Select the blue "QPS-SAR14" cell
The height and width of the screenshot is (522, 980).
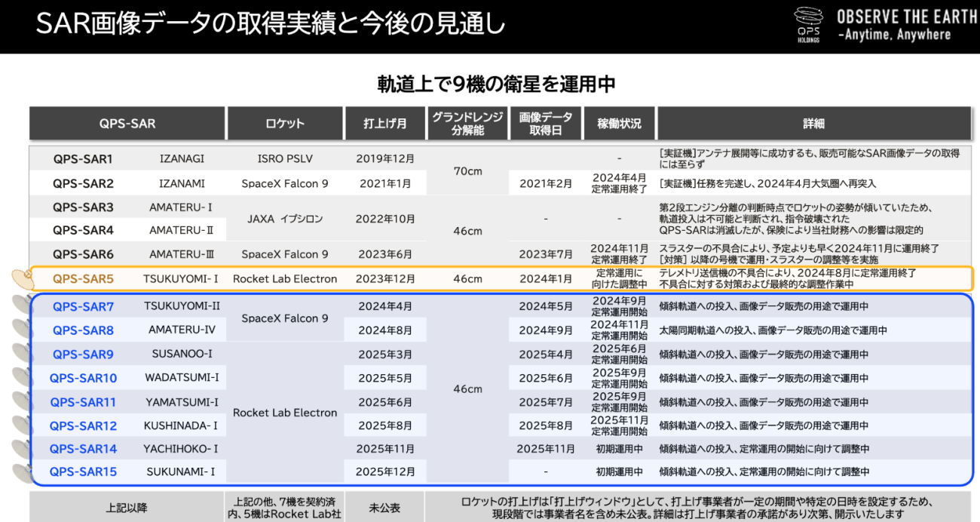click(83, 449)
